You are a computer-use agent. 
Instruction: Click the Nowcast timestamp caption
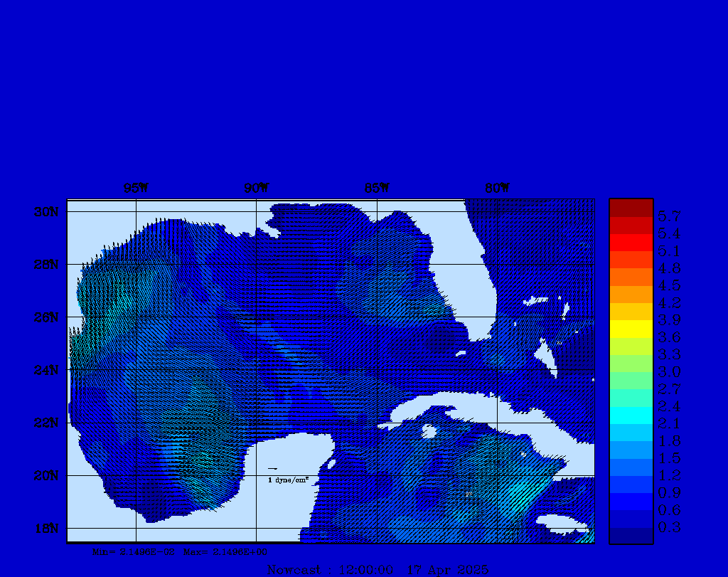click(377, 569)
